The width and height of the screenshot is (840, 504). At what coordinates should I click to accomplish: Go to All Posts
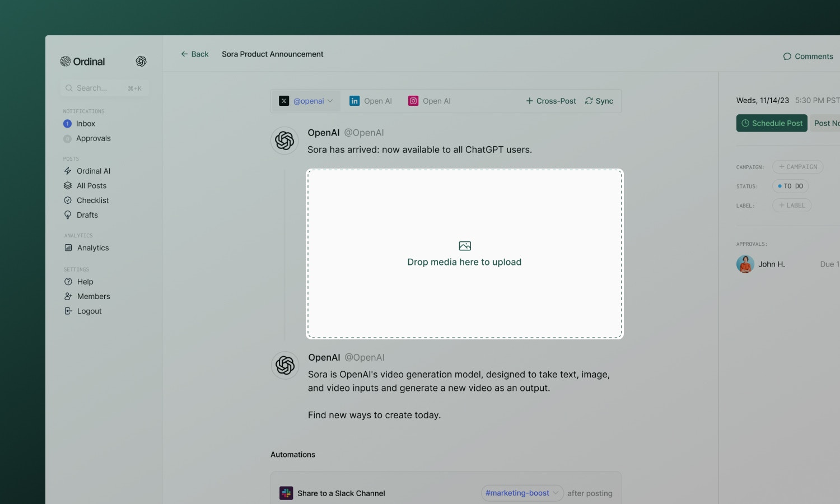tap(85, 185)
